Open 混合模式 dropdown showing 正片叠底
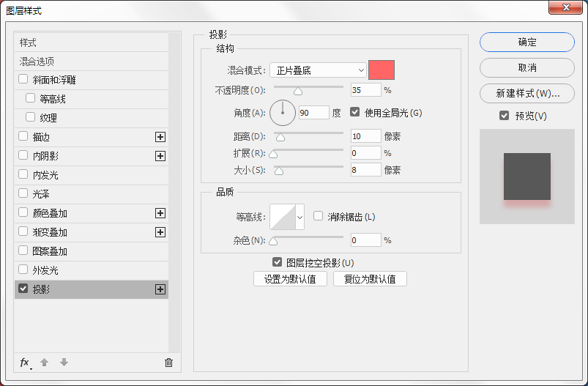588x386 pixels. click(x=318, y=70)
